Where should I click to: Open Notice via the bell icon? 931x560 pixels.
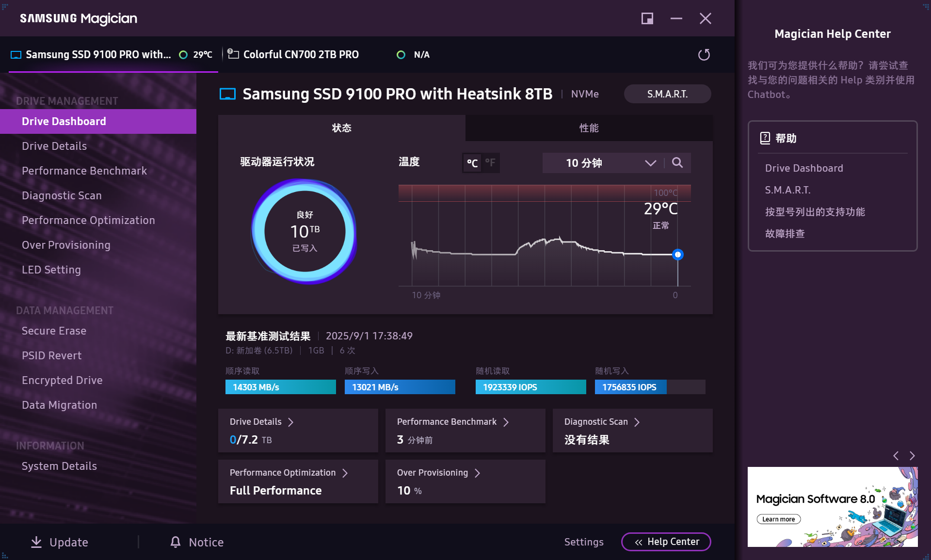(175, 542)
